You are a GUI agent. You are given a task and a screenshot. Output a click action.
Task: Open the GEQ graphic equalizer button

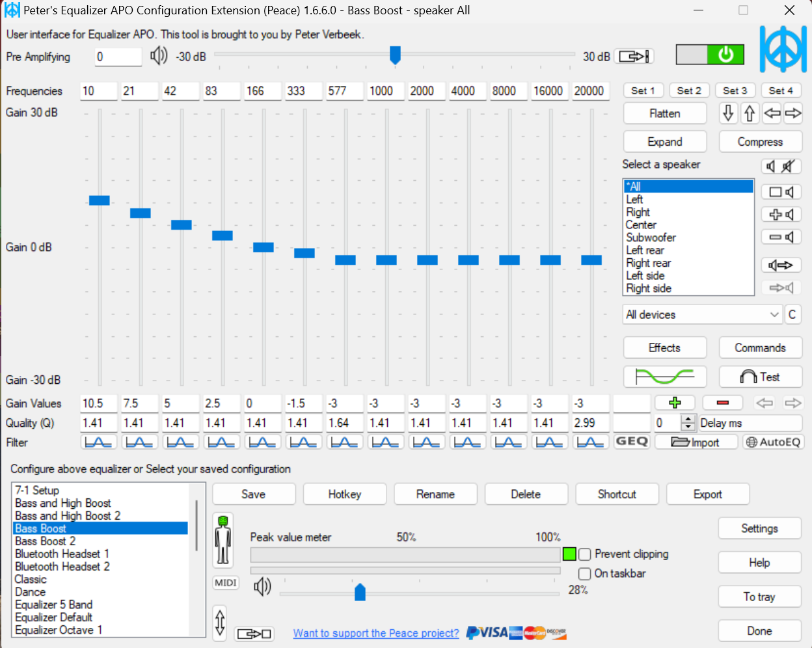click(632, 442)
